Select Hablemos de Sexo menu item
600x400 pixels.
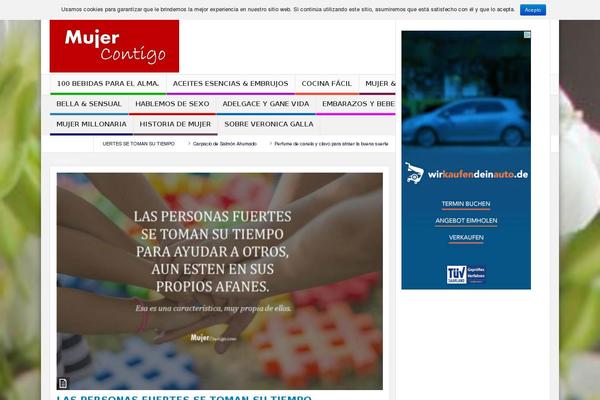pyautogui.click(x=172, y=104)
